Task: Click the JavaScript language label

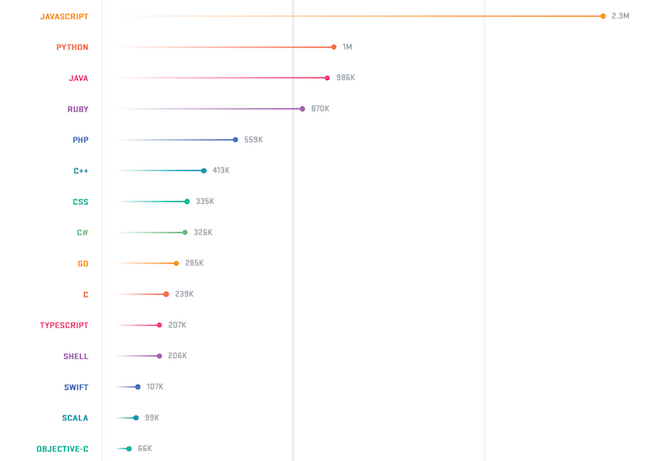Action: 64,17
